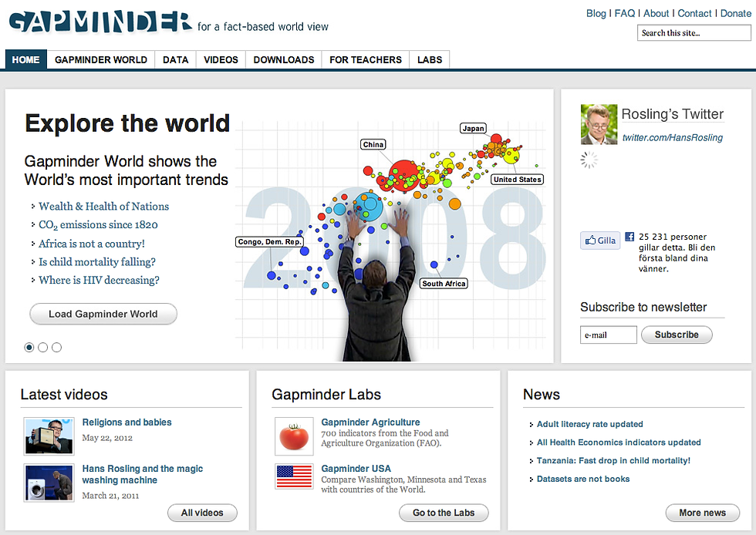This screenshot has height=535, width=756.
Task: Select the second slideshow radio dot
Action: (x=43, y=347)
